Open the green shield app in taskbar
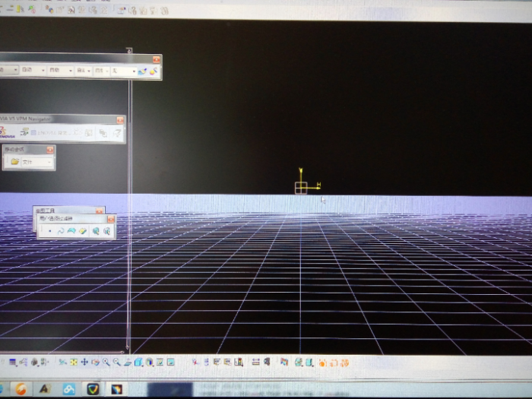Viewport: 532px width, 399px height. 93,388
